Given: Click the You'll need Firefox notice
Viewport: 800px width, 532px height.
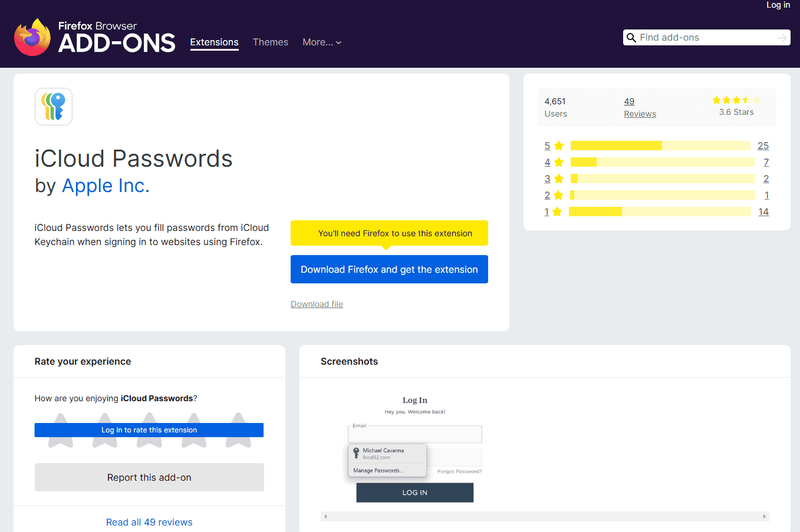Looking at the screenshot, I should point(389,233).
